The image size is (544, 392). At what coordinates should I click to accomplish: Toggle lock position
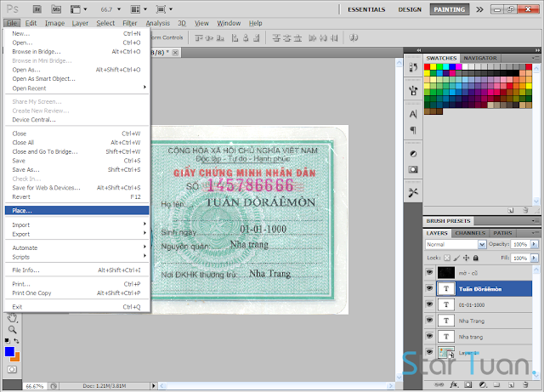point(467,258)
